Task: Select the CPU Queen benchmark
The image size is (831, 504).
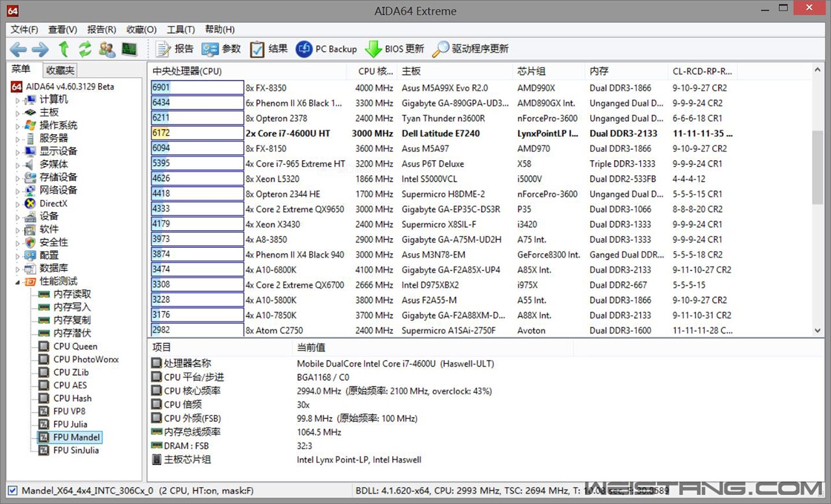Action: 75,346
